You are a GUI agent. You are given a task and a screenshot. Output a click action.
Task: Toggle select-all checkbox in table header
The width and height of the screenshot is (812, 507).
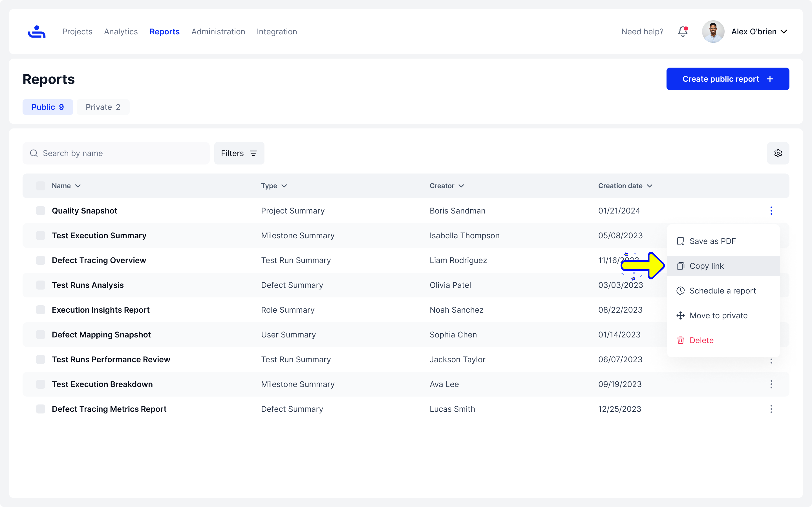[x=41, y=186]
